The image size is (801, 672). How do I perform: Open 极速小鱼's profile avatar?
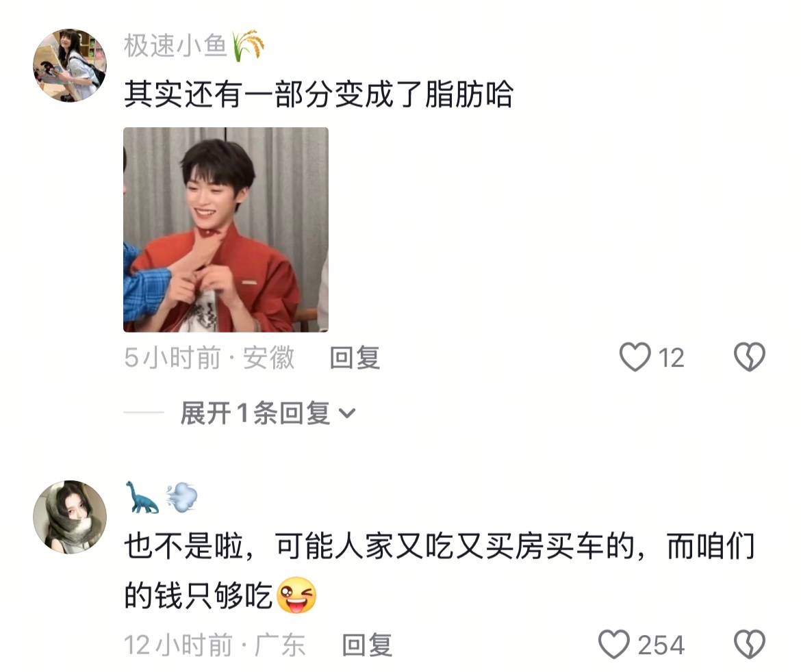click(x=70, y=66)
